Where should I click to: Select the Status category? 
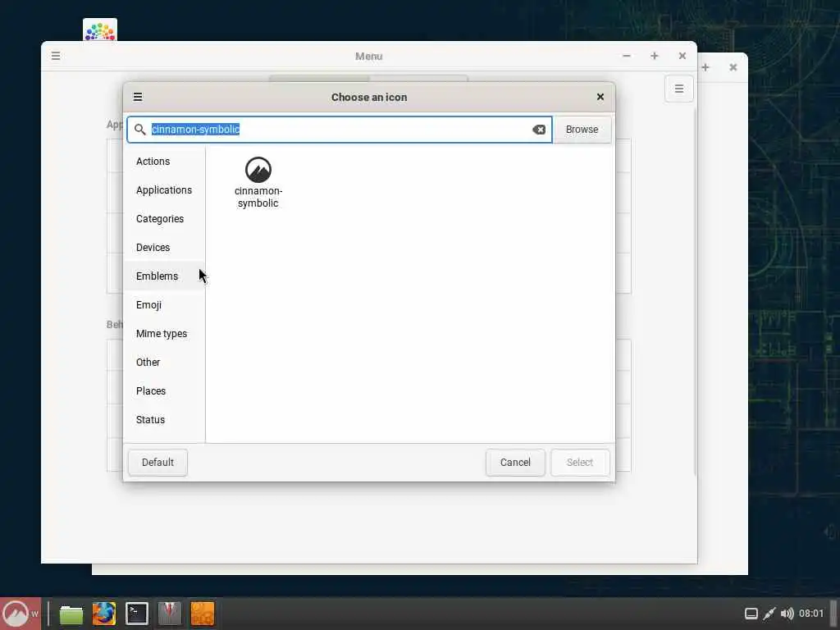[164, 419]
